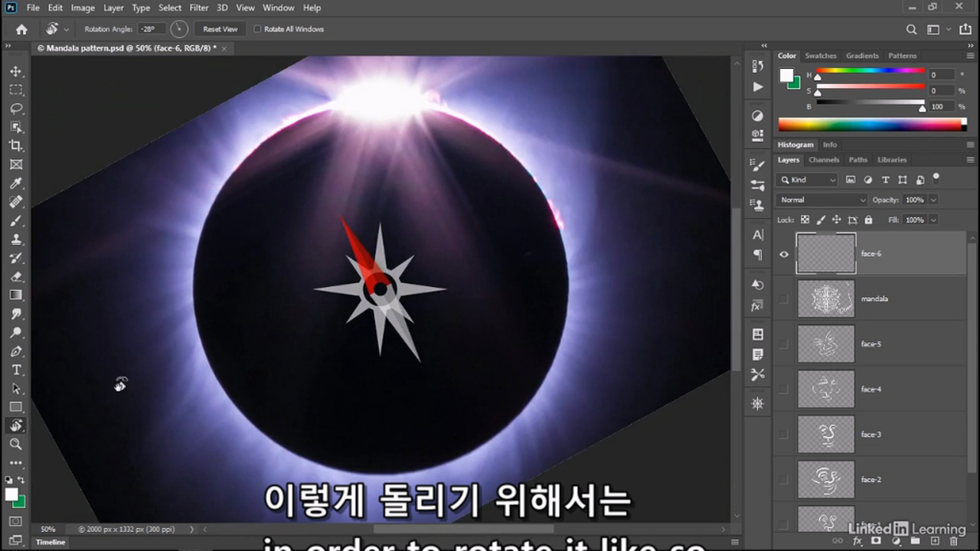This screenshot has height=551, width=980.
Task: Select the Clone Stamp tool
Action: tap(16, 240)
